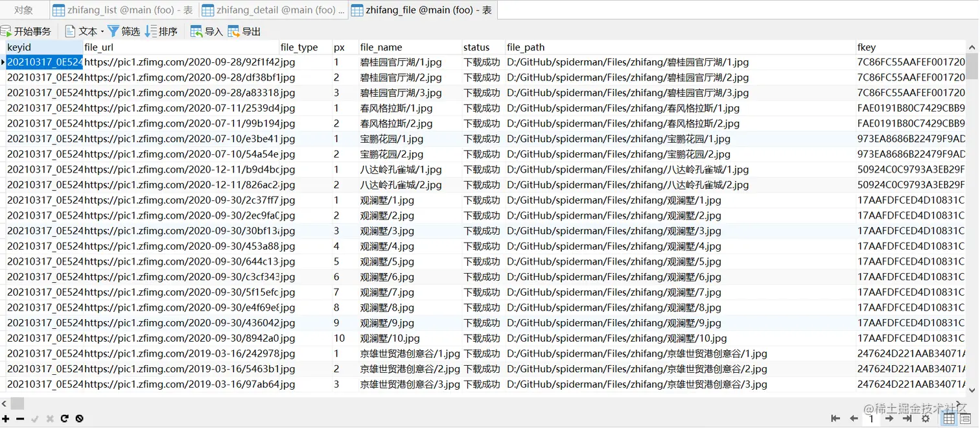Click the file_name column header
Screen dimensions: 980x428
410,47
